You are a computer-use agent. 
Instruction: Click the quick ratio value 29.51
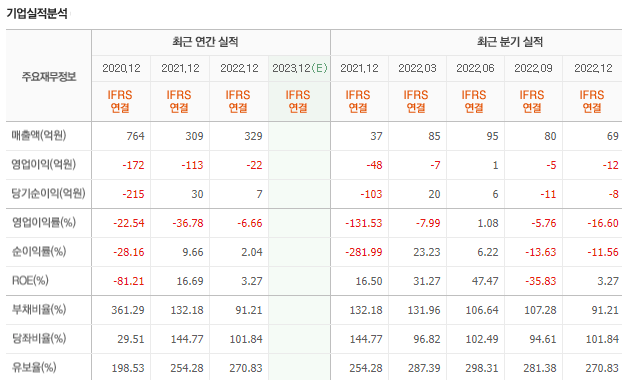pos(131,339)
